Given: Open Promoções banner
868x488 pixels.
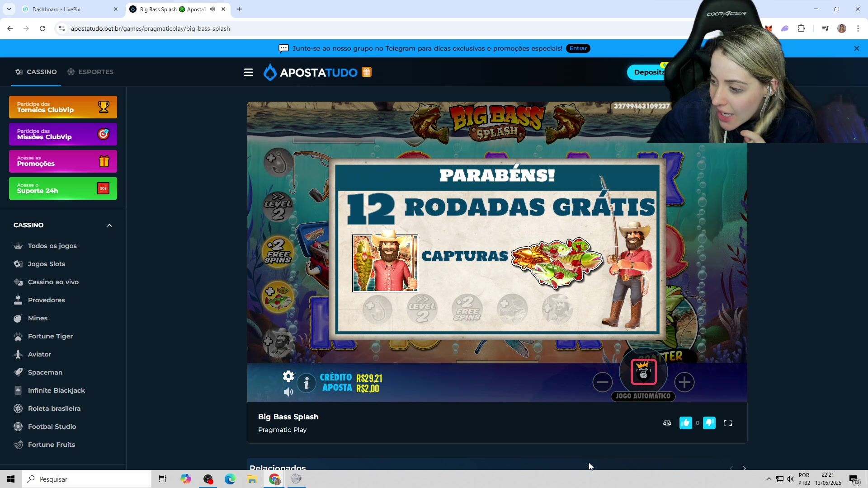Looking at the screenshot, I should coord(63,161).
